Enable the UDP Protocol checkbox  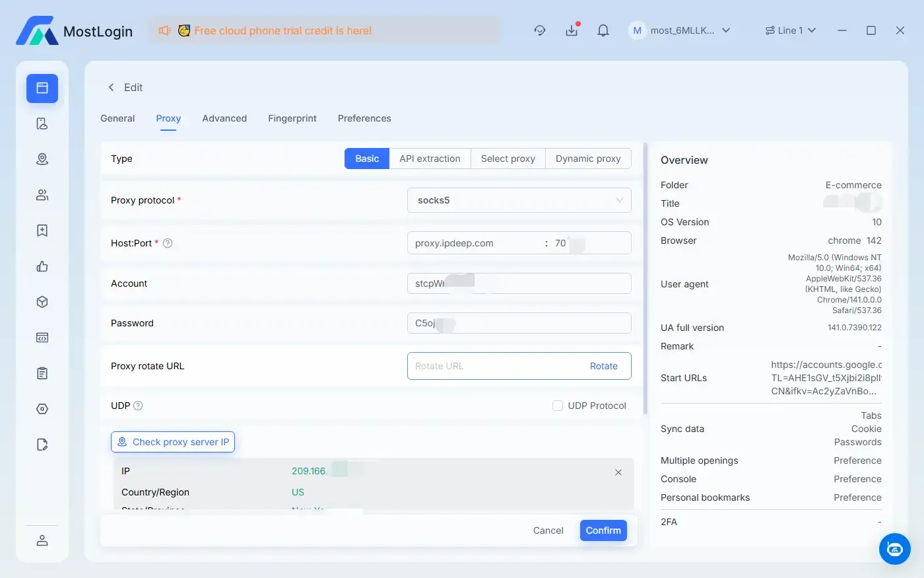558,406
